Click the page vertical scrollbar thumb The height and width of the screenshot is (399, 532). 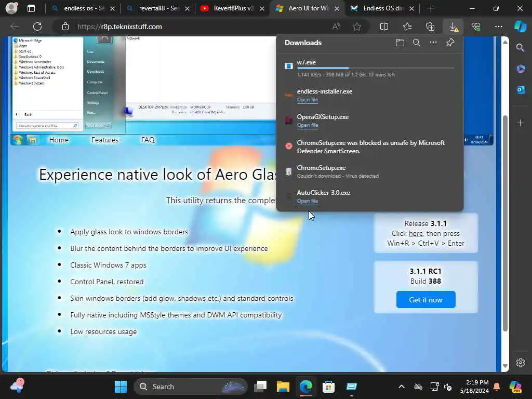tap(505, 223)
